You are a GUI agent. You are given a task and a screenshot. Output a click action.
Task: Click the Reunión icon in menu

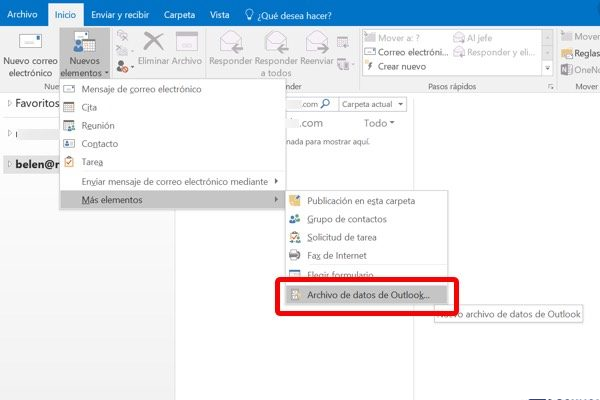[x=69, y=126]
